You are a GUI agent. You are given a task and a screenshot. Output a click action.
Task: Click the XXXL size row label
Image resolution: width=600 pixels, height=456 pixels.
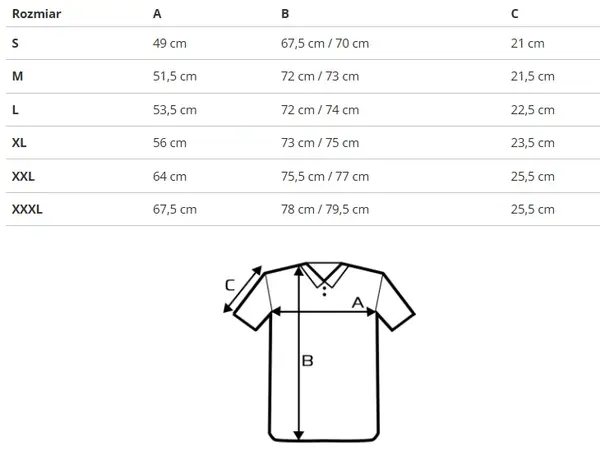click(28, 209)
